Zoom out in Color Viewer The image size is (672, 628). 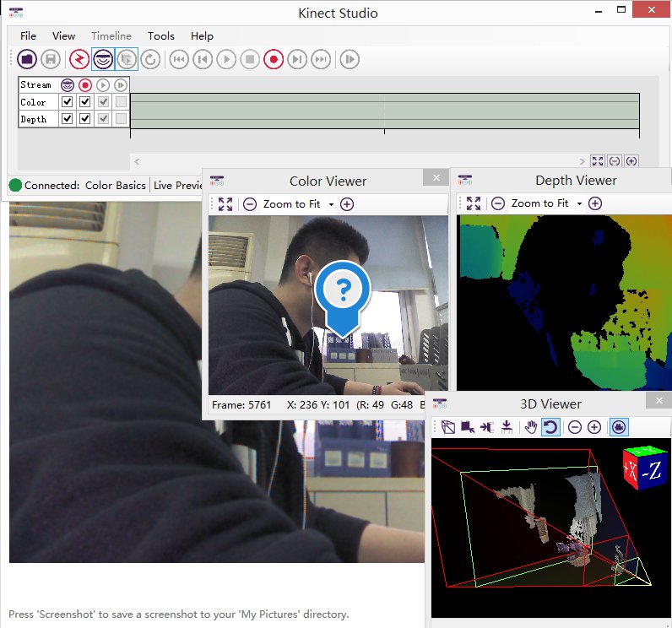click(x=250, y=204)
